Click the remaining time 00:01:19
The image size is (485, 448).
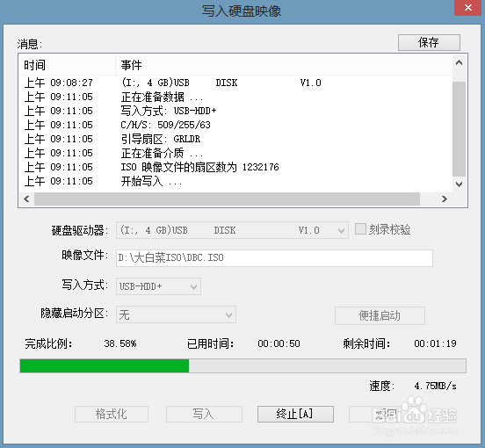436,343
